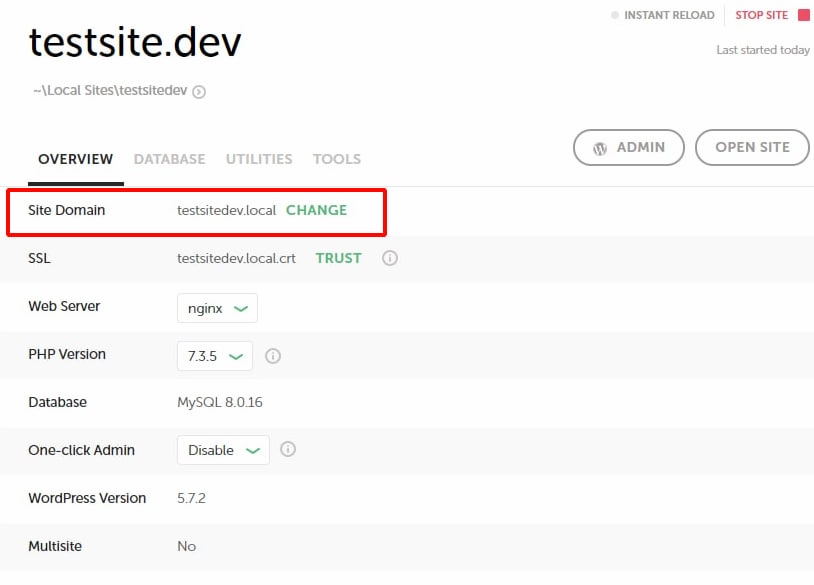Click the Site Domain label
Viewport: 814px width, 585px height.
66,210
